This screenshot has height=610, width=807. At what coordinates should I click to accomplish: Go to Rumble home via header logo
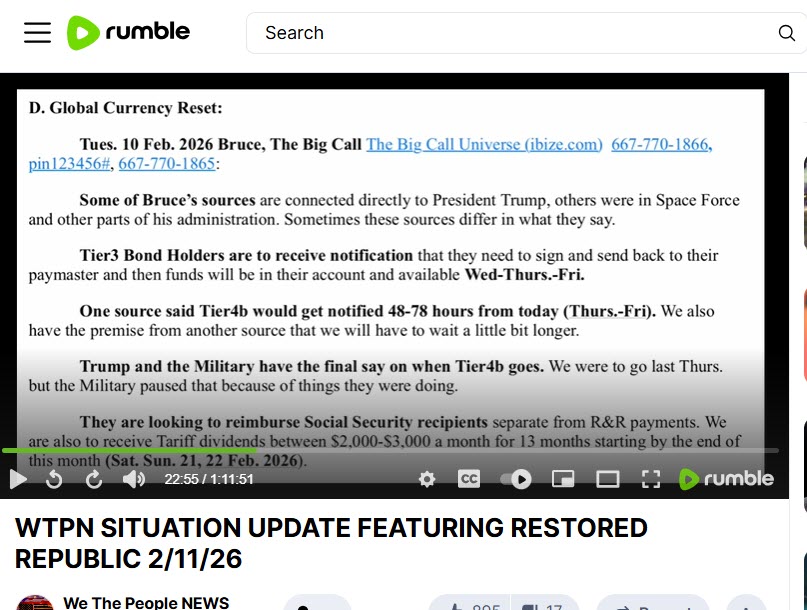pyautogui.click(x=129, y=32)
